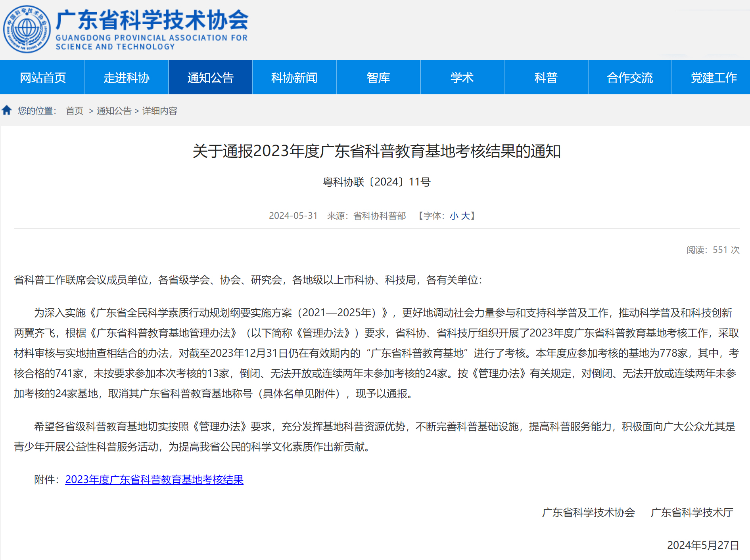750x560 pixels.
Task: Select the 通知公告 navigation tab
Action: [211, 78]
